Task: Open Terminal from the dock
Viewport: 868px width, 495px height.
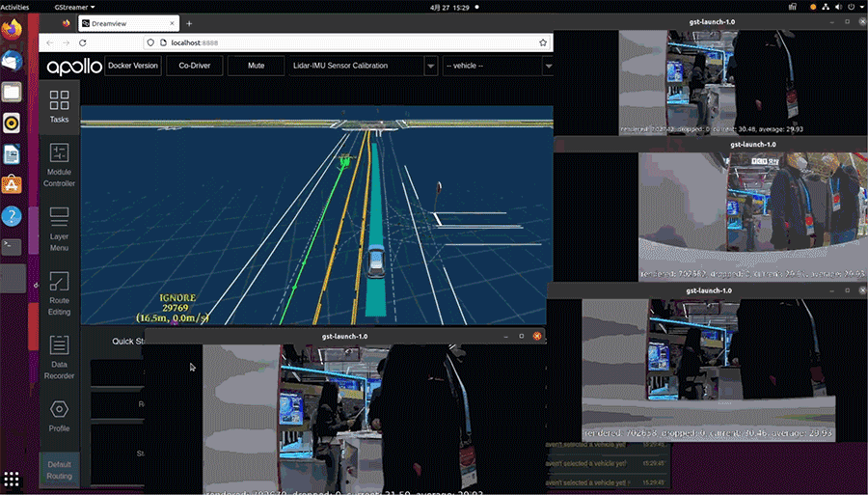Action: (12, 247)
